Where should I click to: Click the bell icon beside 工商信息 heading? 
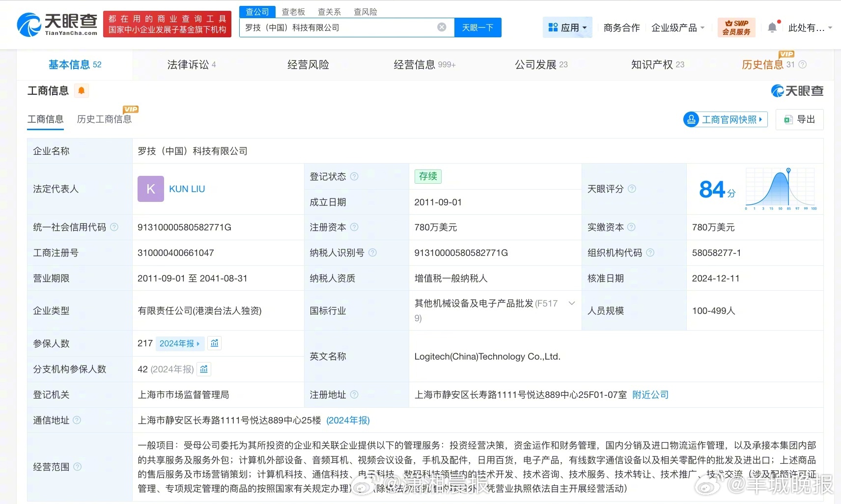(82, 90)
